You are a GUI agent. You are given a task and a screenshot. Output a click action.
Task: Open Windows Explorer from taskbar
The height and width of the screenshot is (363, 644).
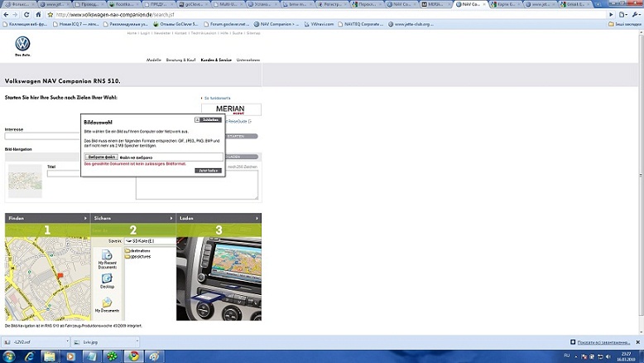tap(50, 356)
